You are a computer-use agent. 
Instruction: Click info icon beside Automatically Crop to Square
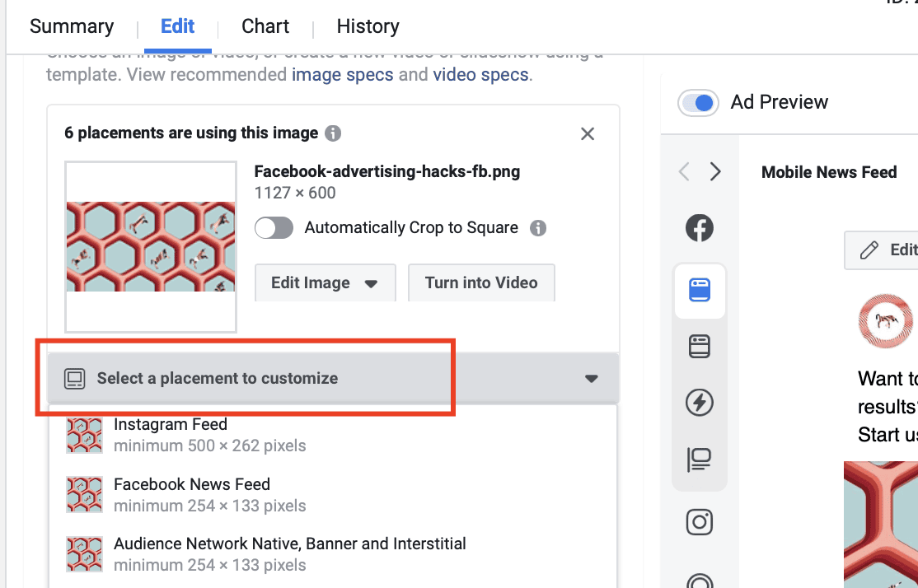(538, 227)
